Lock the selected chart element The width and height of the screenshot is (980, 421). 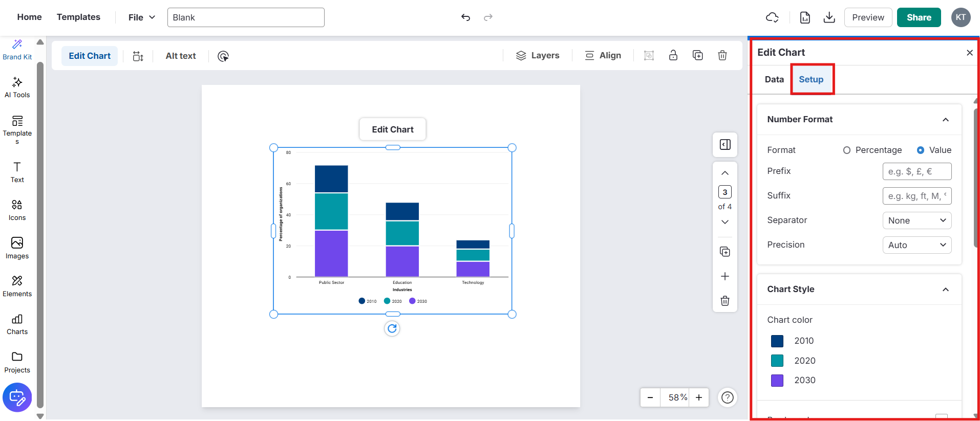[x=673, y=55]
